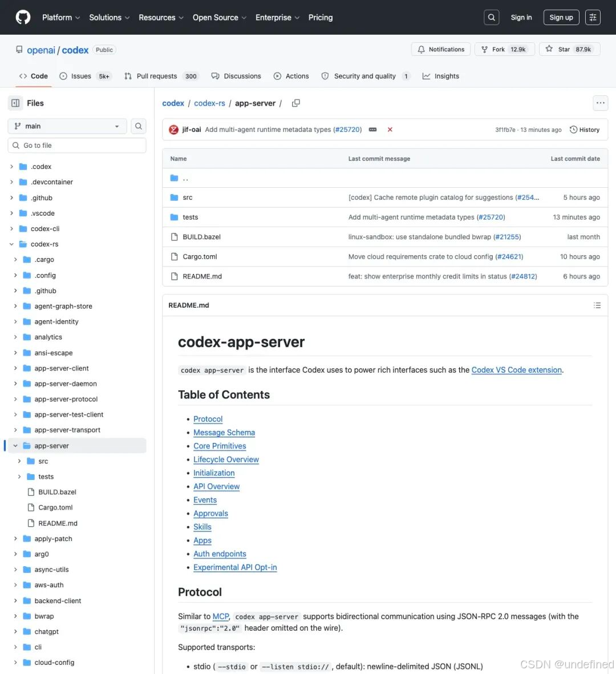Switch to the Pull requests tab

pos(161,76)
